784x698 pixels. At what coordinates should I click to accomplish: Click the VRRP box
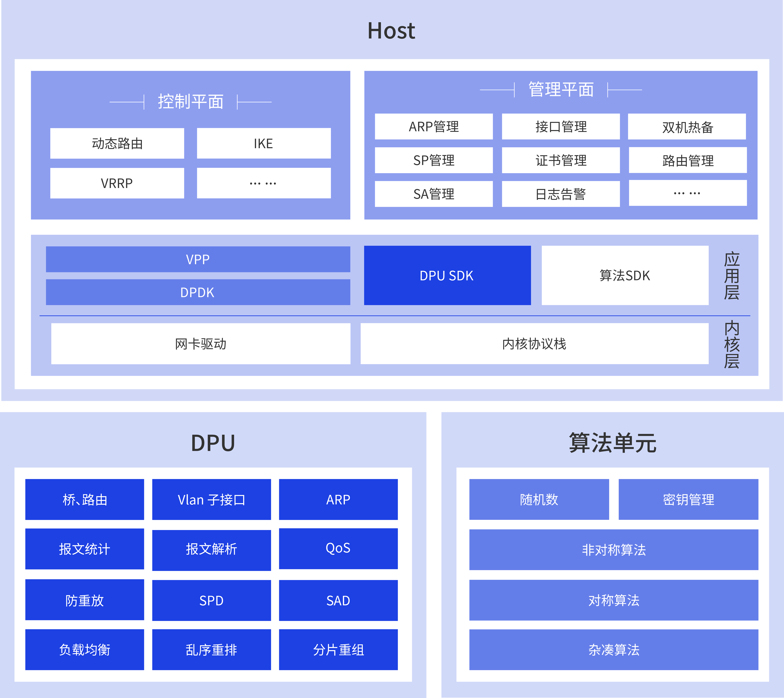(117, 183)
